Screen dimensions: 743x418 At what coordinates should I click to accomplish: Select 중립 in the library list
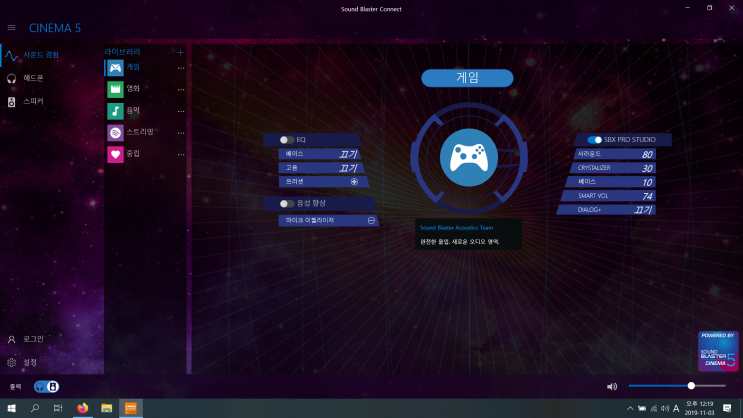[133, 154]
